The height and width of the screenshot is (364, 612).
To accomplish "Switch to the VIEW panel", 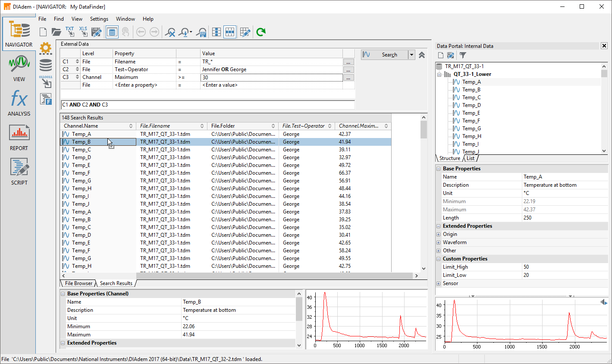I will [x=19, y=68].
